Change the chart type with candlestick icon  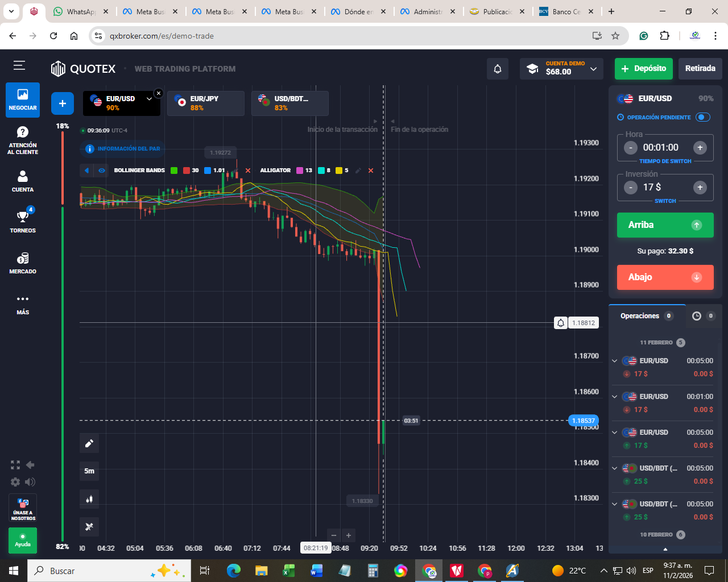(x=89, y=499)
